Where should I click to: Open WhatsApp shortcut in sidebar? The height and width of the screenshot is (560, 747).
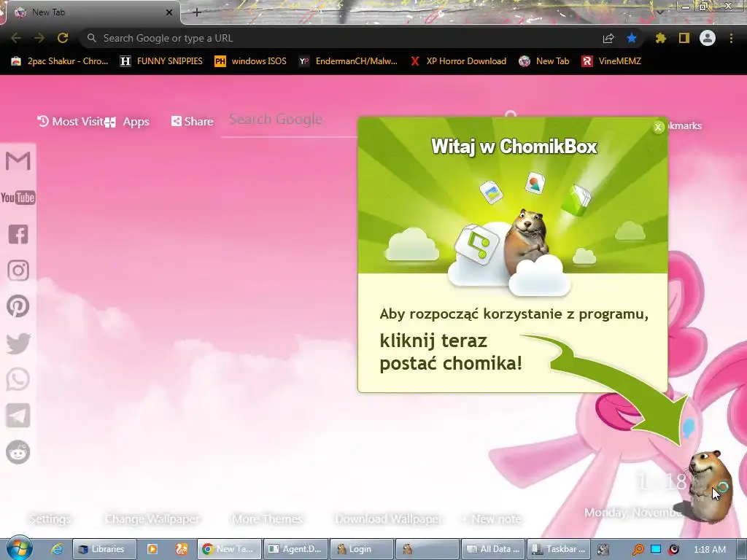pyautogui.click(x=18, y=379)
